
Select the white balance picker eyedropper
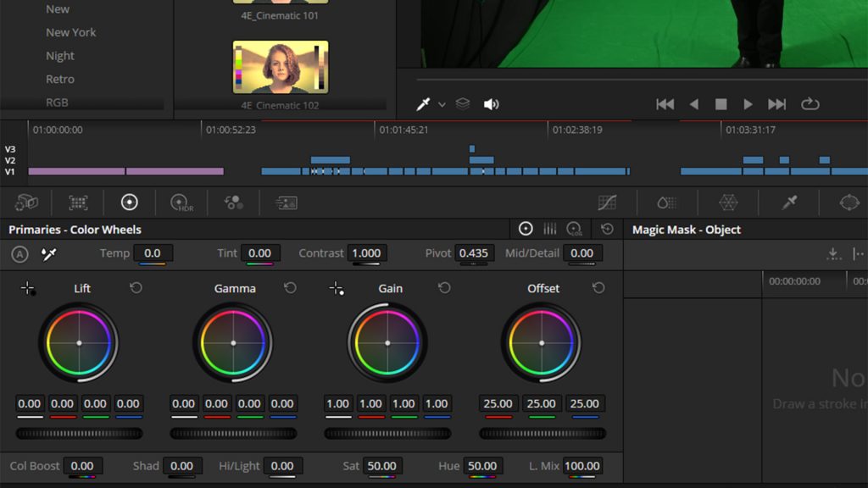(x=48, y=253)
